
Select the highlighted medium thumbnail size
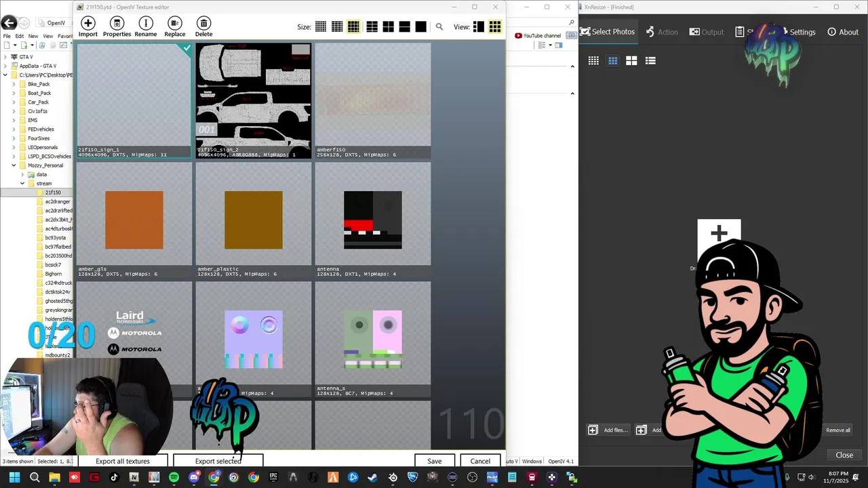(x=353, y=27)
